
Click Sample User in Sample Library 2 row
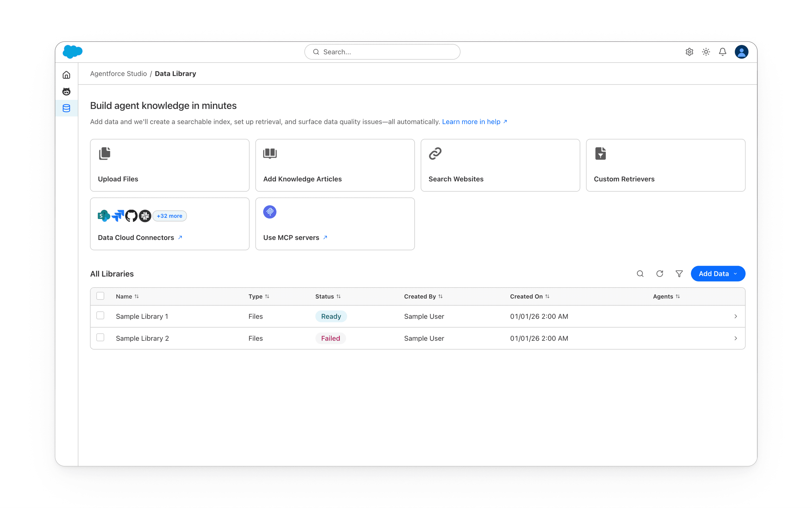tap(424, 338)
